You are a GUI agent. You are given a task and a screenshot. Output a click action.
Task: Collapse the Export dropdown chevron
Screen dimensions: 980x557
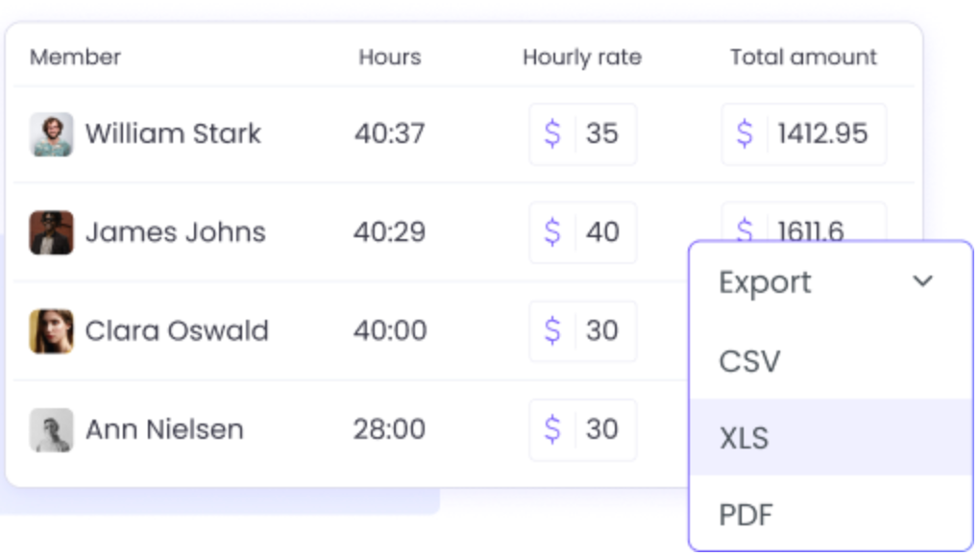click(x=922, y=281)
